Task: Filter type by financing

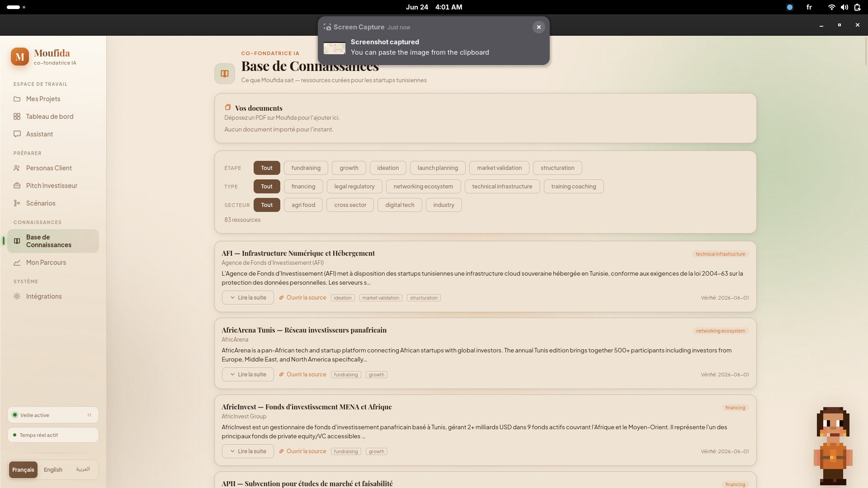Action: click(303, 187)
